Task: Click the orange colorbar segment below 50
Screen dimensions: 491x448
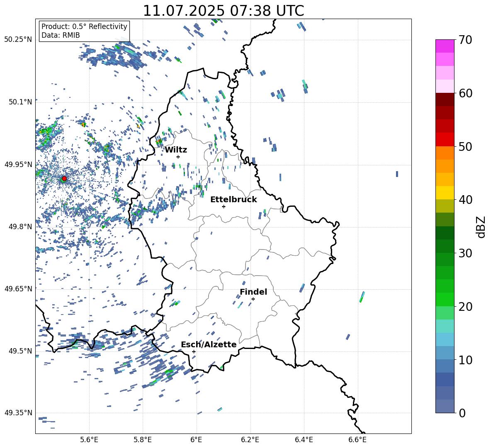Action: click(x=445, y=153)
